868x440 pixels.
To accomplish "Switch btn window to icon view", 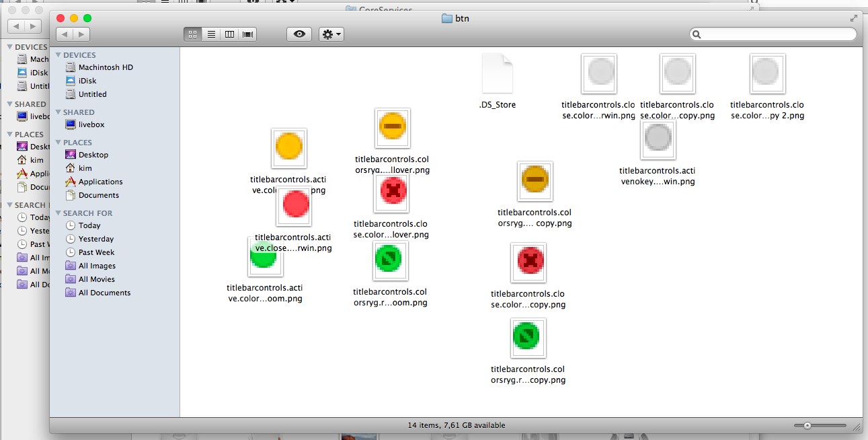I will tap(193, 34).
